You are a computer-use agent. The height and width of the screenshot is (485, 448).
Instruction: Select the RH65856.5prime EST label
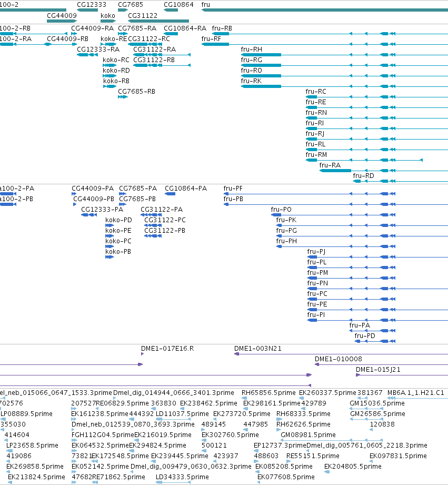268,393
